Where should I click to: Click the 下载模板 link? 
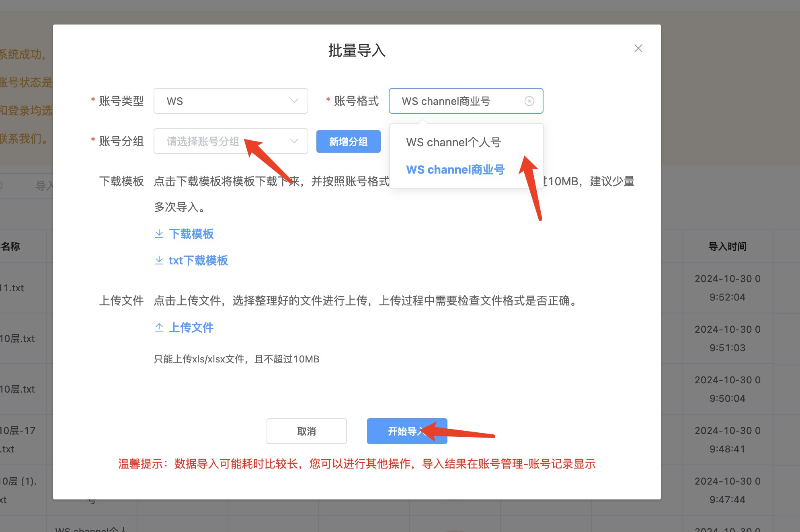[191, 234]
